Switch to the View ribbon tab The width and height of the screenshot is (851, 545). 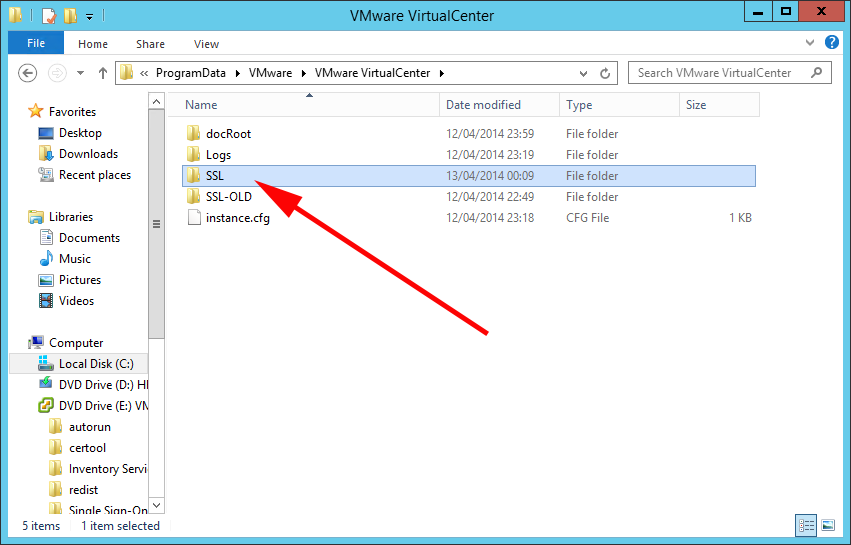(206, 44)
